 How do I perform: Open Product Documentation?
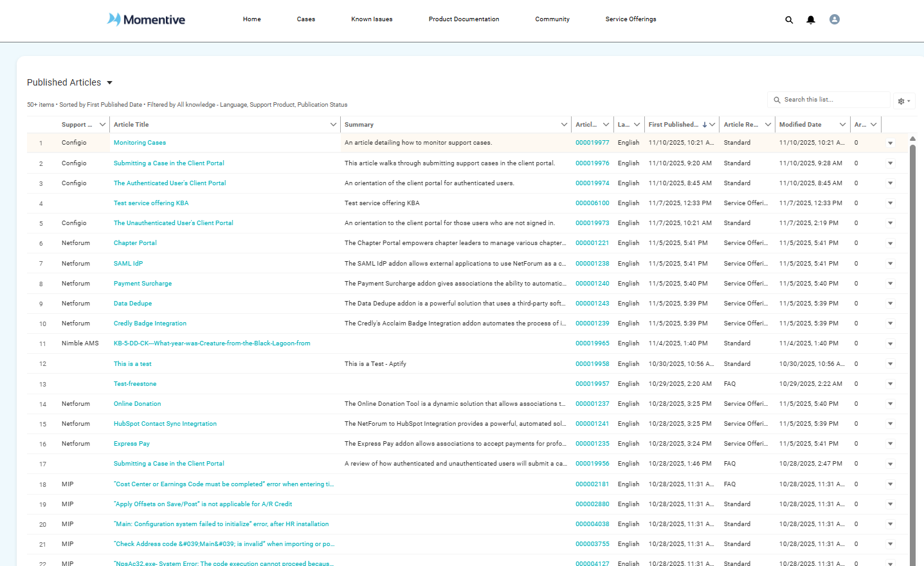click(x=464, y=19)
